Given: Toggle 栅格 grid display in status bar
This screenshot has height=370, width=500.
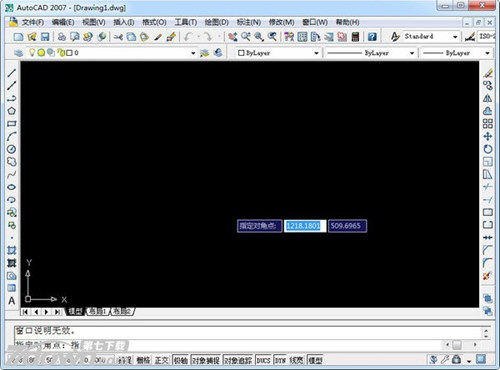Looking at the screenshot, I should pos(144,360).
